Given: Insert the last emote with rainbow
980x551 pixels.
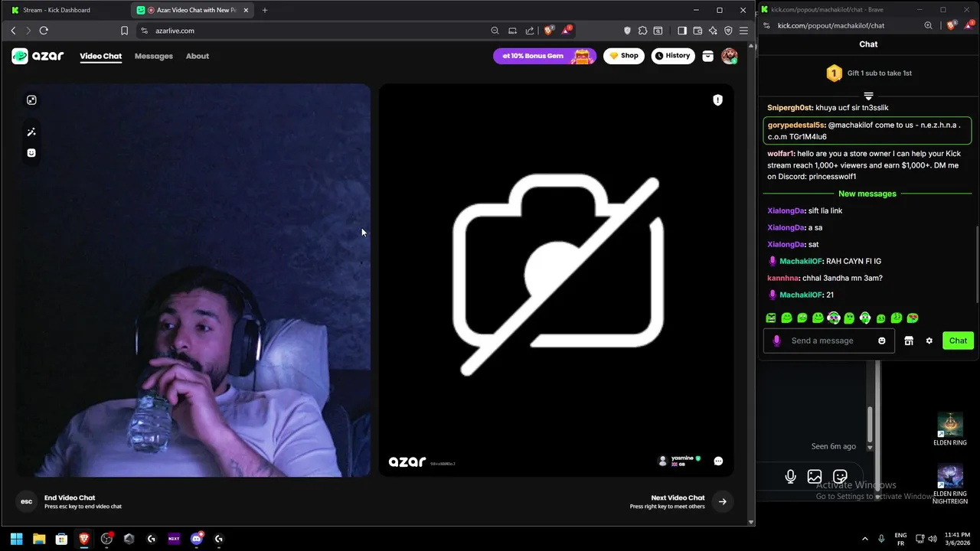Looking at the screenshot, I should [913, 318].
